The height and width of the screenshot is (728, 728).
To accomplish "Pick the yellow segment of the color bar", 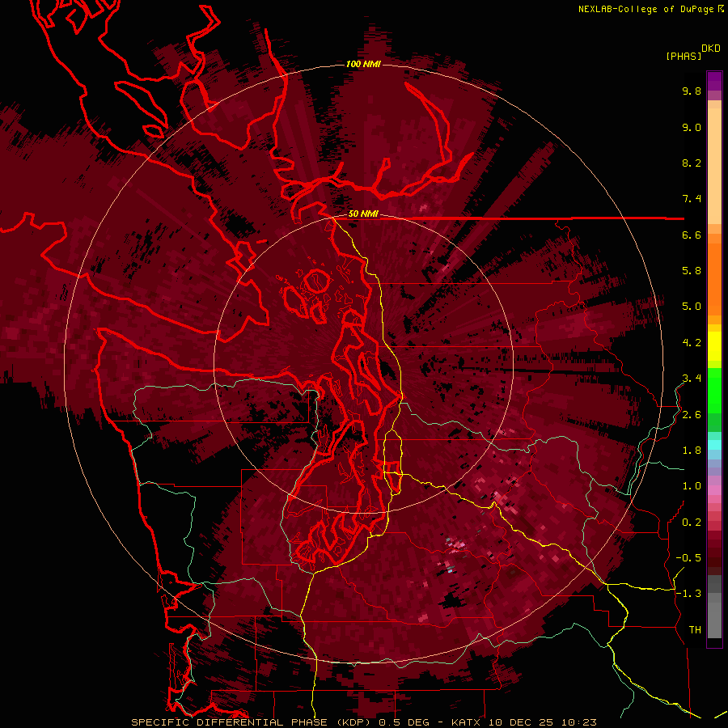I will 714,346.
